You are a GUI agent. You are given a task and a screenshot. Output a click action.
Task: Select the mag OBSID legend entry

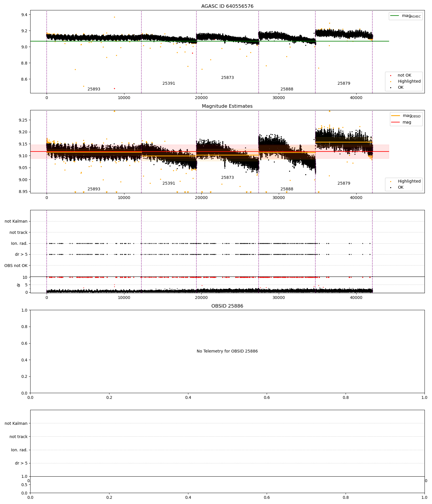click(x=406, y=116)
